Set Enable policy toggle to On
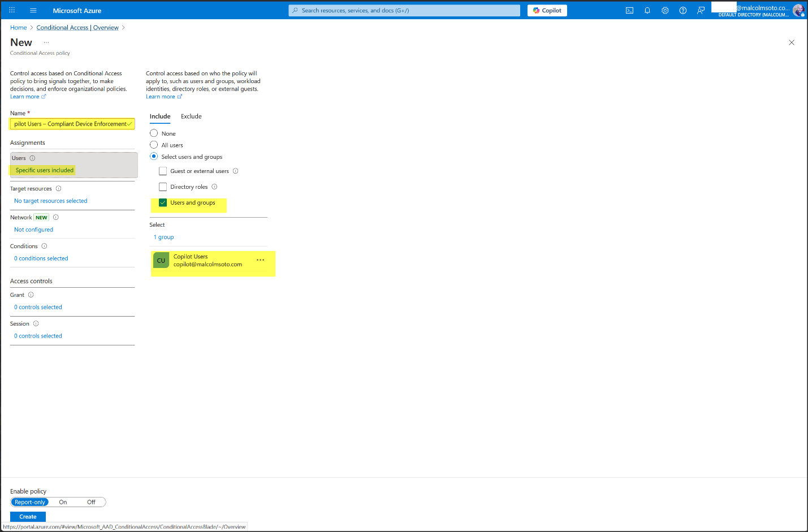 [x=63, y=502]
